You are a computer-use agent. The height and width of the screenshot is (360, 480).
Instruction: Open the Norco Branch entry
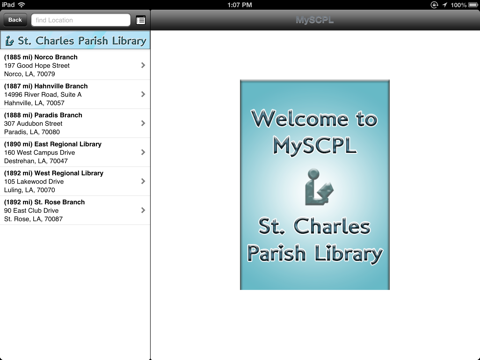(75, 65)
